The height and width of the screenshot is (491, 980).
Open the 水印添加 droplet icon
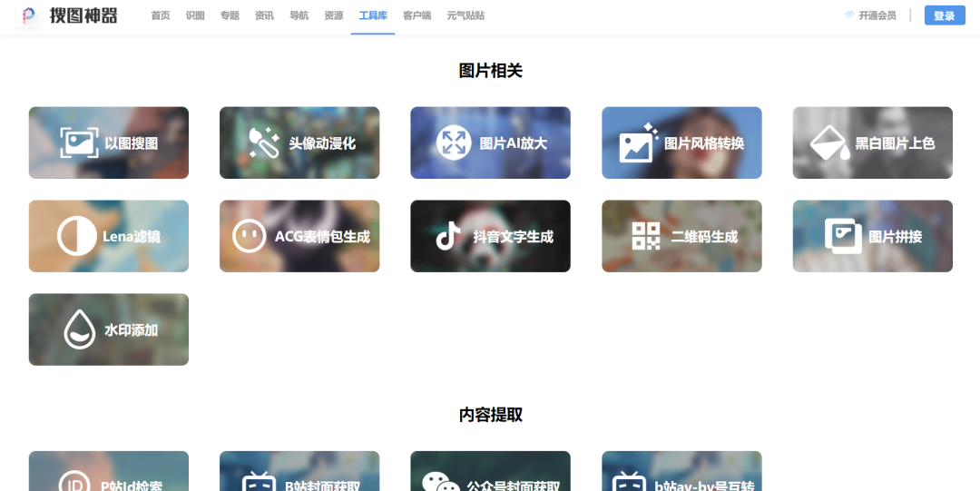coord(80,329)
